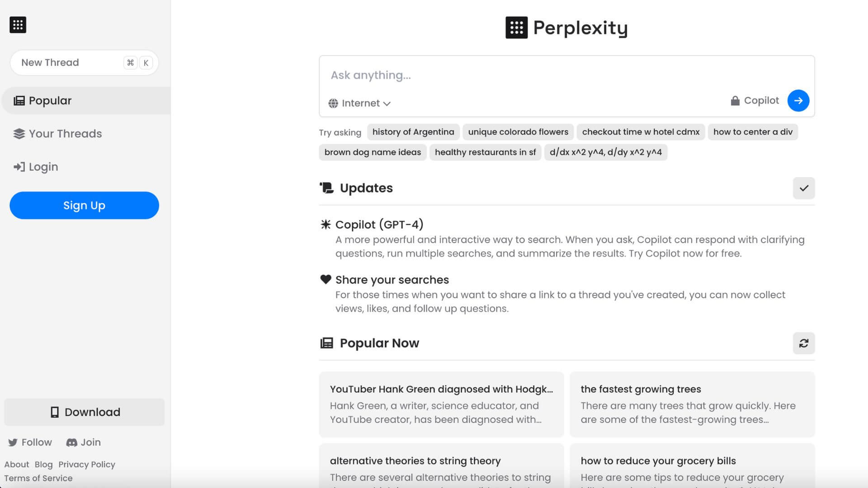Click the Twitter Follow icon
The width and height of the screenshot is (868, 488).
[x=13, y=443]
